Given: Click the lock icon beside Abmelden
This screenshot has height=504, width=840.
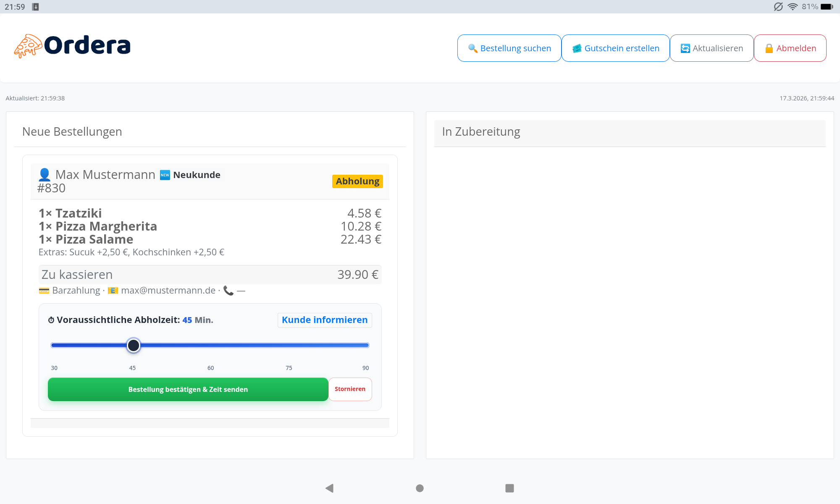Looking at the screenshot, I should coord(769,48).
